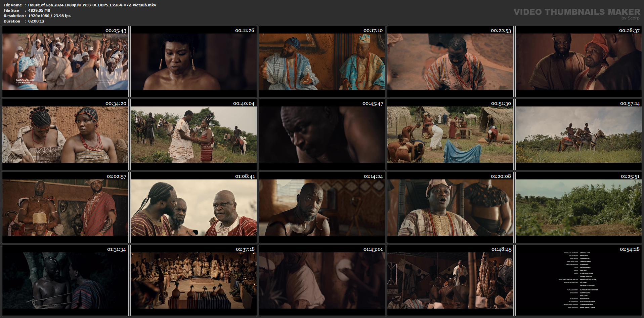The width and height of the screenshot is (644, 318).
Task: Pick the 01:08:41 video frame
Action: coord(194,207)
